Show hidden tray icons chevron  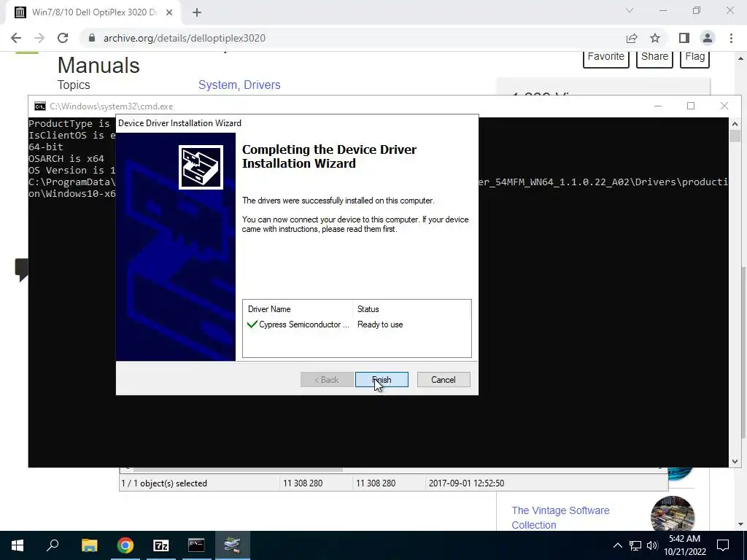617,545
